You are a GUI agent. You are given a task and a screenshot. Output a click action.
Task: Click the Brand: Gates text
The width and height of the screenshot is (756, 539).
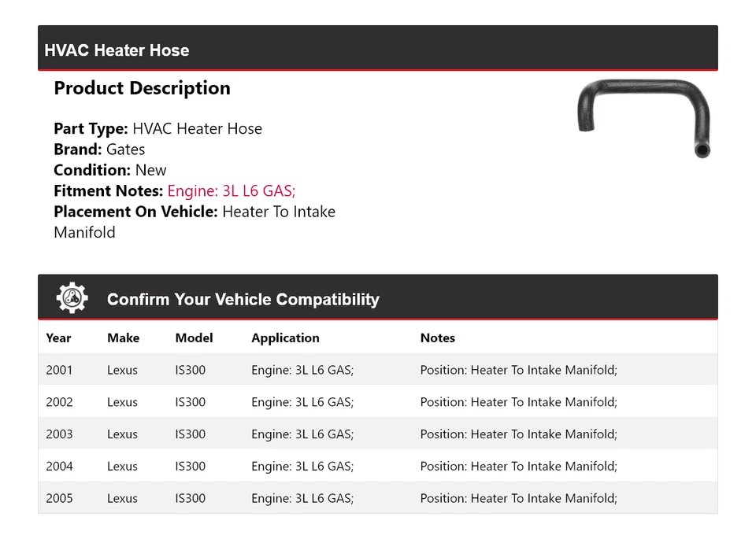click(99, 150)
